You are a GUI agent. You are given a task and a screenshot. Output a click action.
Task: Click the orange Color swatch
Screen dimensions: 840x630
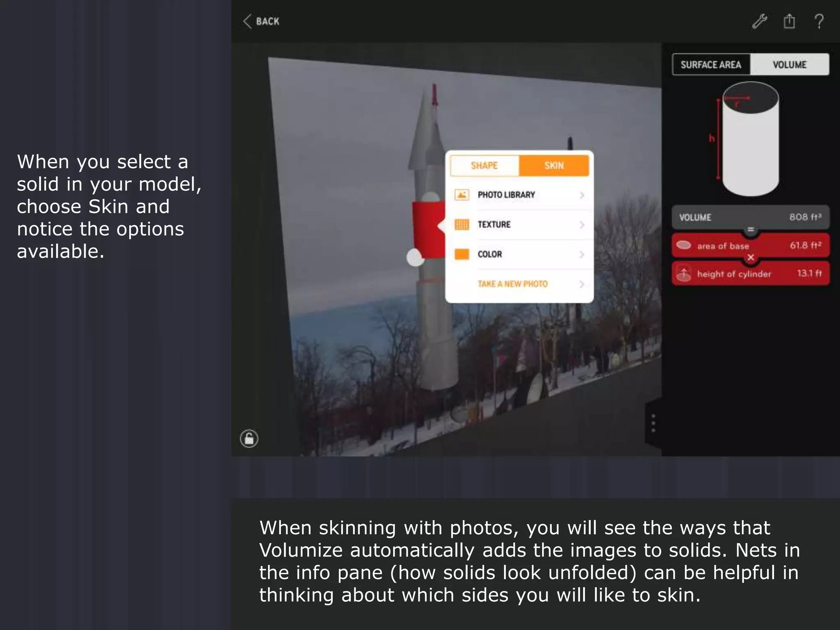pos(462,254)
